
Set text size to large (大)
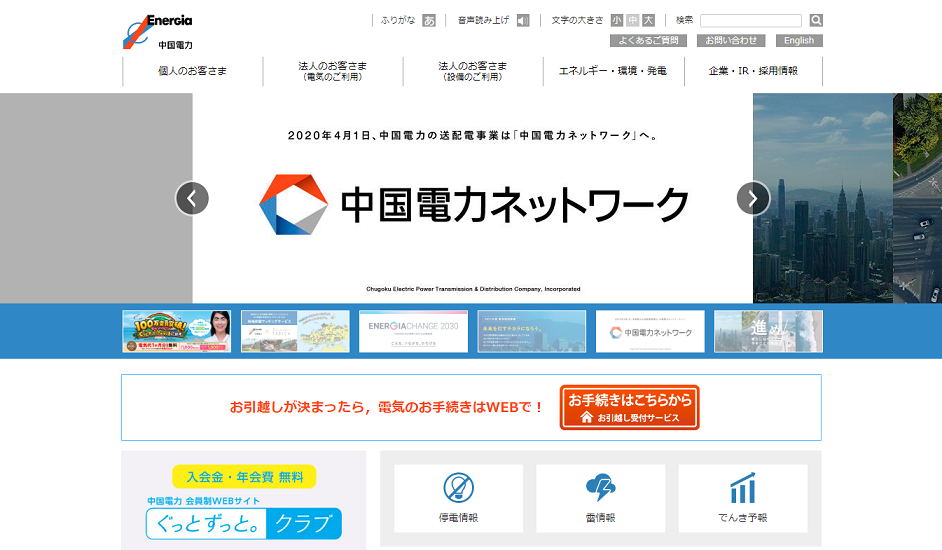648,20
